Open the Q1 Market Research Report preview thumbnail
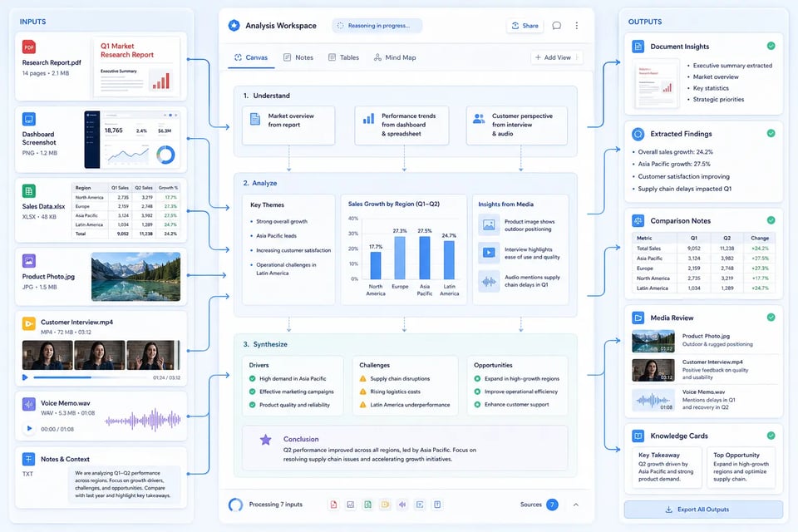 click(137, 66)
